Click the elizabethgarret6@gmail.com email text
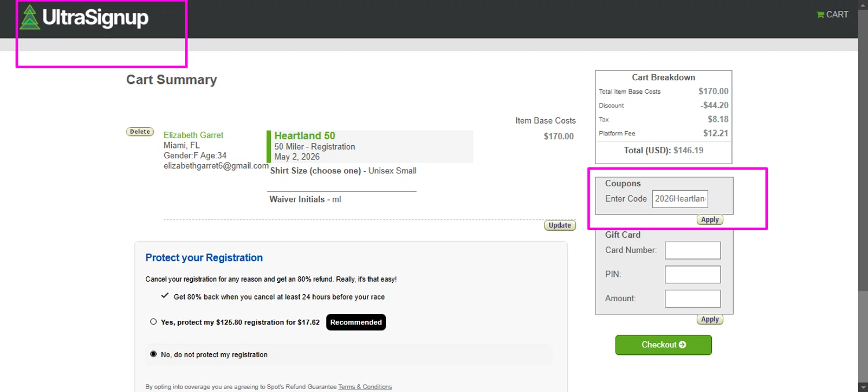This screenshot has height=392, width=868. coord(216,166)
